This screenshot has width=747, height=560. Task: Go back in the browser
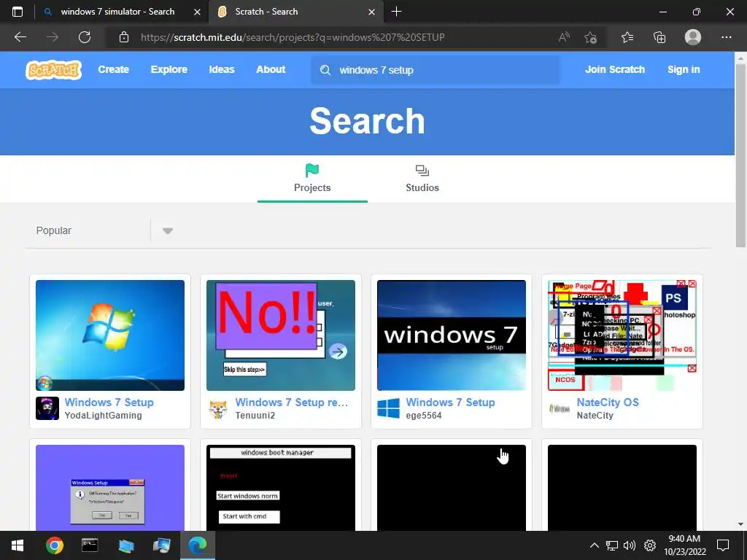click(20, 37)
